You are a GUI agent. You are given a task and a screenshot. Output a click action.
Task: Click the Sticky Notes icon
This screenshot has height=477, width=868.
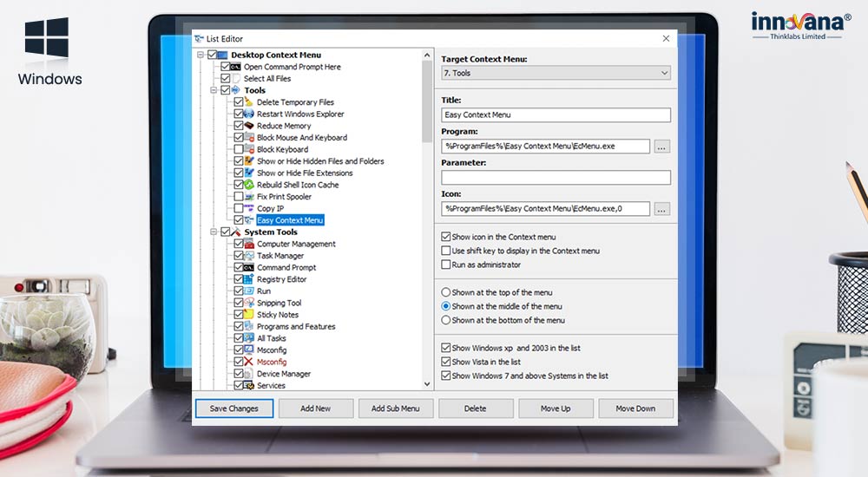[249, 314]
